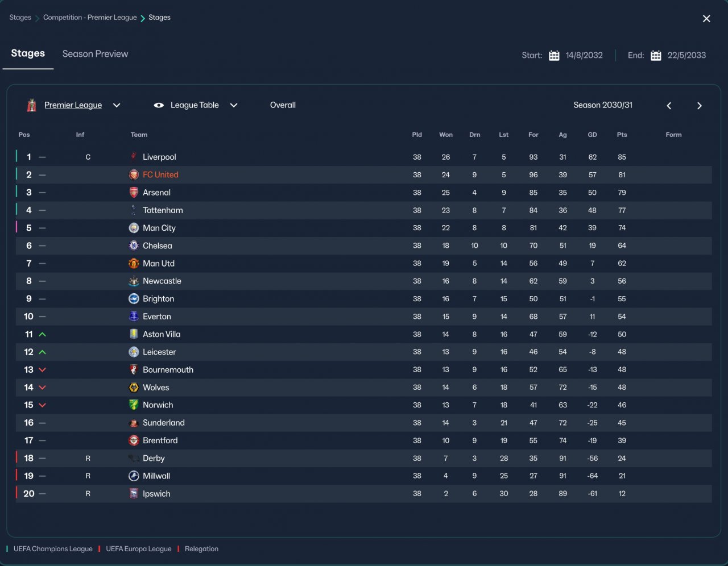This screenshot has height=566, width=728.
Task: Click the current Stages breadcrumb at the end
Action: tap(159, 18)
